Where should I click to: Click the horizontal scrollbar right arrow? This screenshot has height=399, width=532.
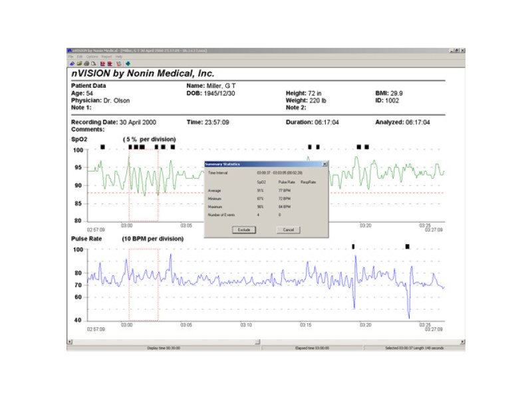click(x=462, y=342)
